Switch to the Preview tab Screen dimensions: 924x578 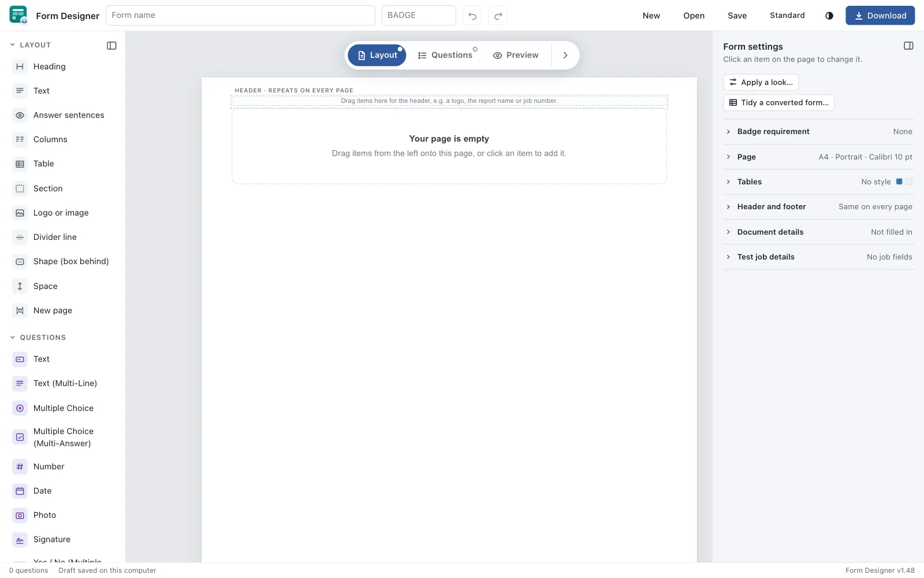516,55
